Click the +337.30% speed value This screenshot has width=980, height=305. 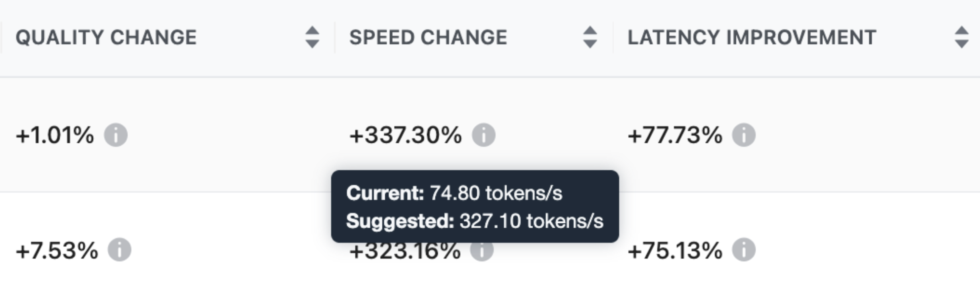pyautogui.click(x=406, y=135)
